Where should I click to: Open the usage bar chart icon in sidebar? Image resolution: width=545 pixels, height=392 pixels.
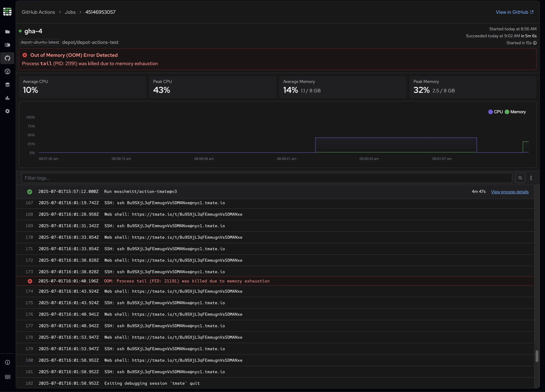[7, 98]
